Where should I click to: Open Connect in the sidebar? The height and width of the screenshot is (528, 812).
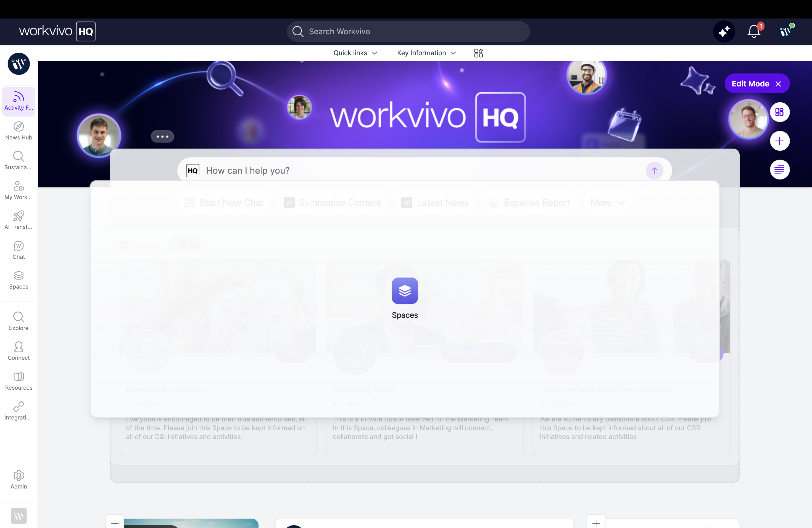tap(19, 352)
